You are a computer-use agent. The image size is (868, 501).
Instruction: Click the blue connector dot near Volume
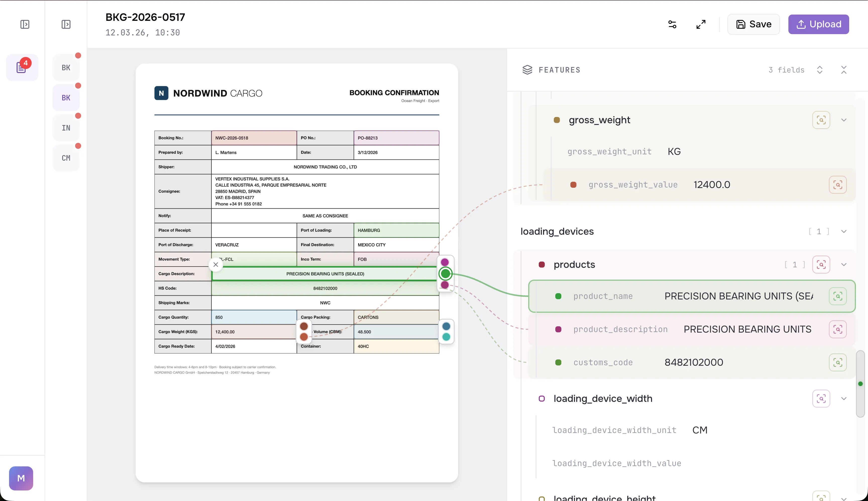click(x=446, y=326)
